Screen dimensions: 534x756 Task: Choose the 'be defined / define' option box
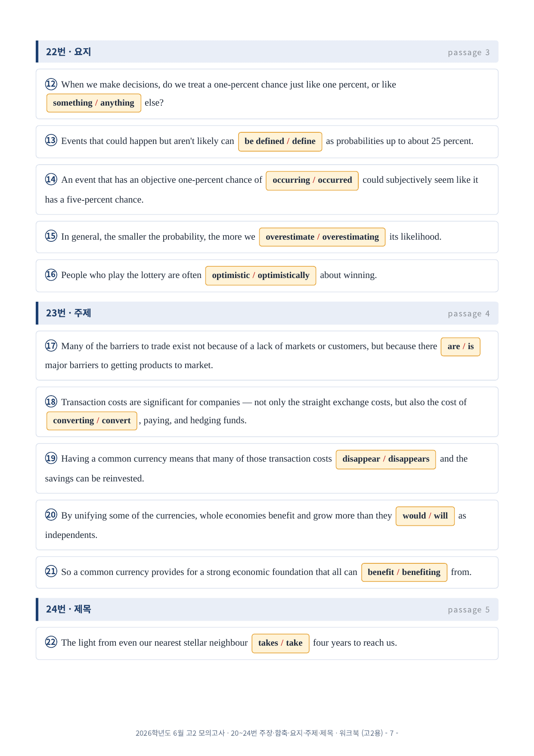[280, 141]
